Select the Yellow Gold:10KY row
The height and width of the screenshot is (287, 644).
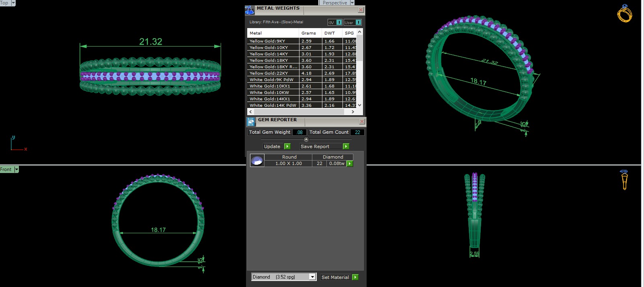tap(302, 47)
